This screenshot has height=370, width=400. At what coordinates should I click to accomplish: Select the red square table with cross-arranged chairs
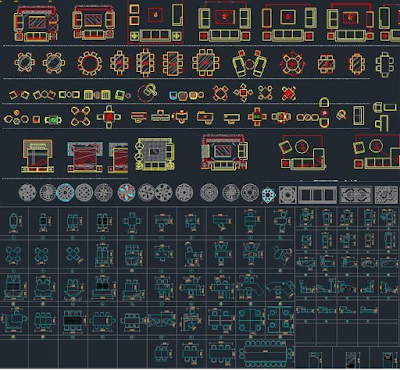(109, 117)
